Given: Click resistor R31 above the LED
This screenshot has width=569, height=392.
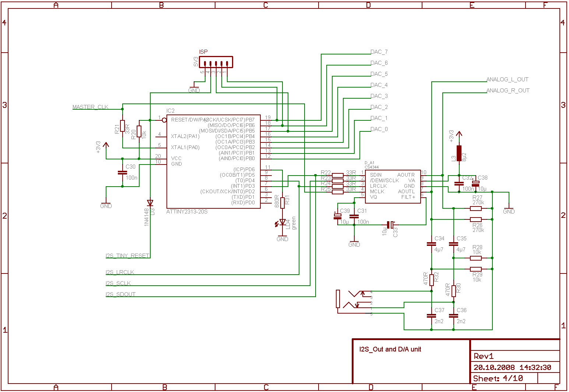Looking at the screenshot, I should [x=282, y=202].
